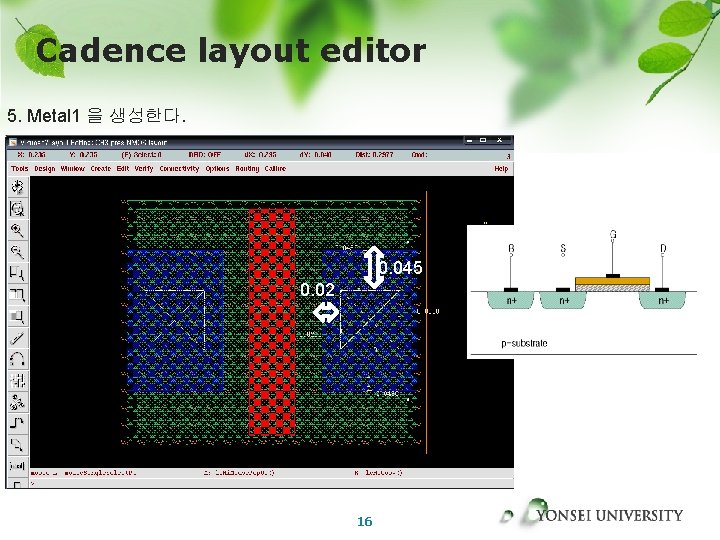Open the Edit menu
Screen dimensions: 720x540
pos(123,169)
